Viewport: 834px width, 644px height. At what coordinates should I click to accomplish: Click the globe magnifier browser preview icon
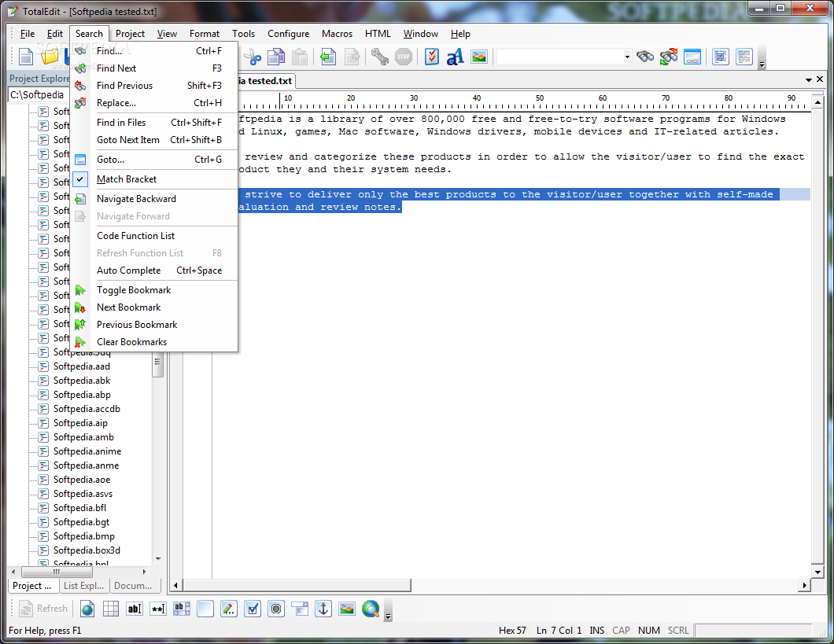371,609
